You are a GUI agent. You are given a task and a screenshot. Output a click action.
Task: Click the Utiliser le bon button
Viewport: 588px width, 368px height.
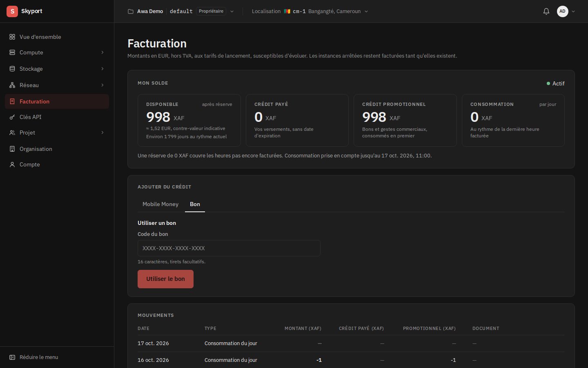pos(165,279)
